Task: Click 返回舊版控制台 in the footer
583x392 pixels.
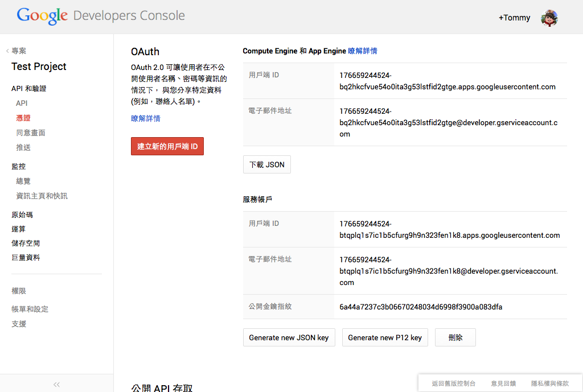Action: [x=453, y=383]
